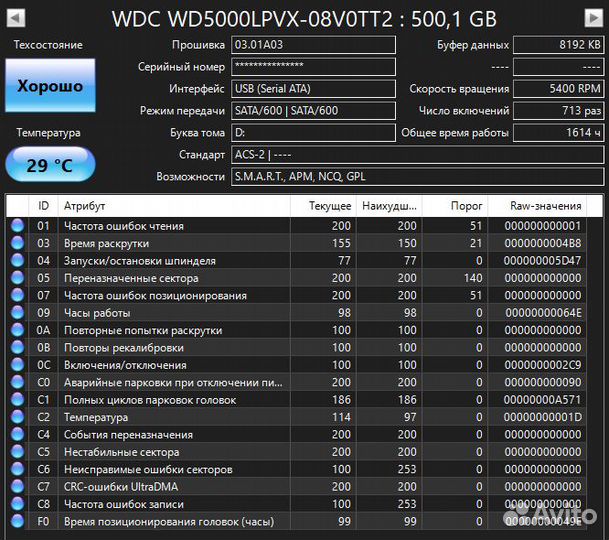
Task: Click status orb for События переназначения row
Action: point(17,434)
